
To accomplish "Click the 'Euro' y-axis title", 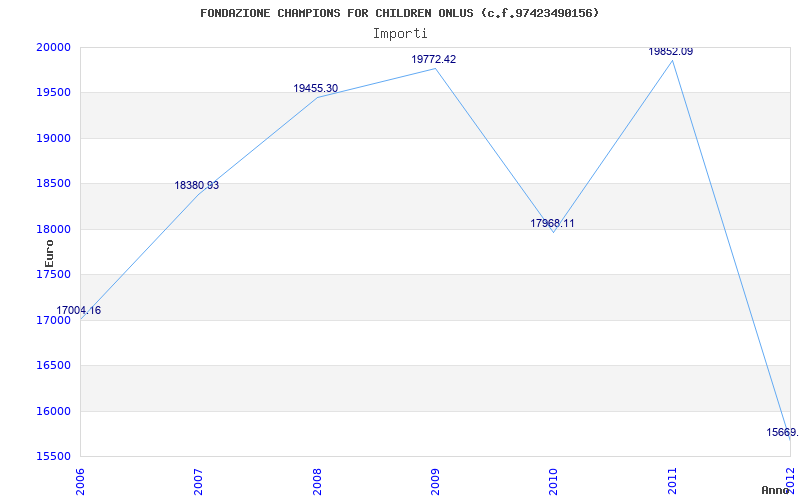I will (x=49, y=253).
